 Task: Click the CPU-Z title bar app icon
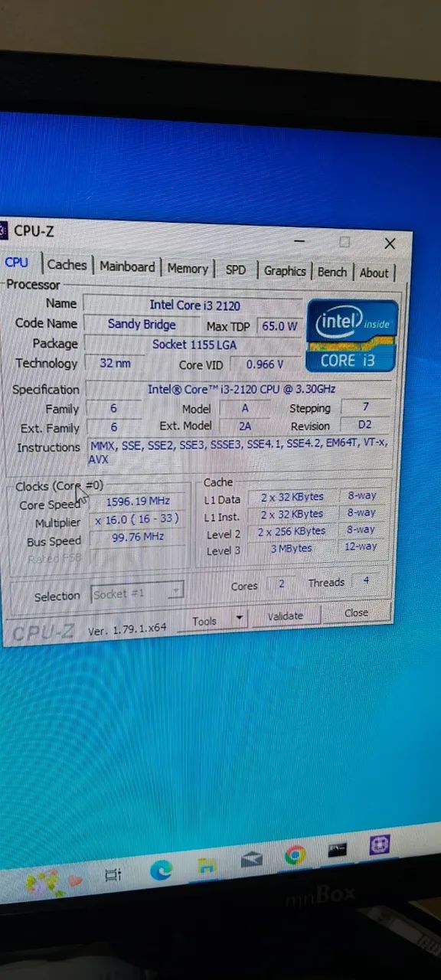(x=4, y=230)
